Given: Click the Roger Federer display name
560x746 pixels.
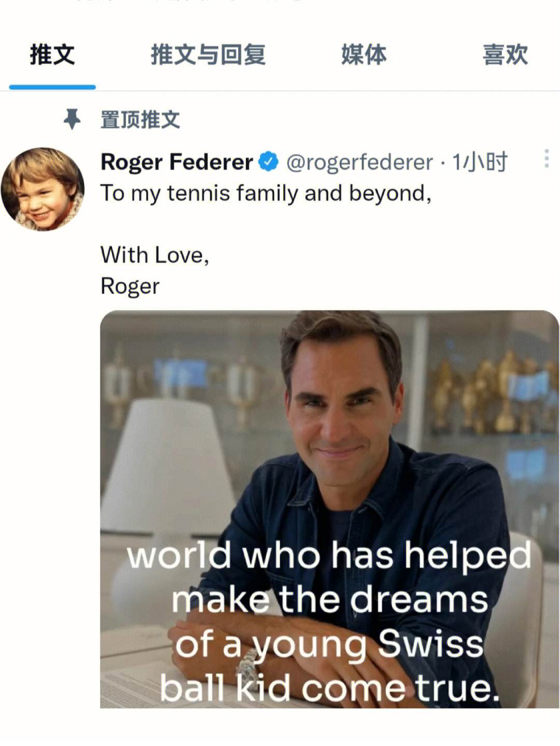Looking at the screenshot, I should 176,162.
